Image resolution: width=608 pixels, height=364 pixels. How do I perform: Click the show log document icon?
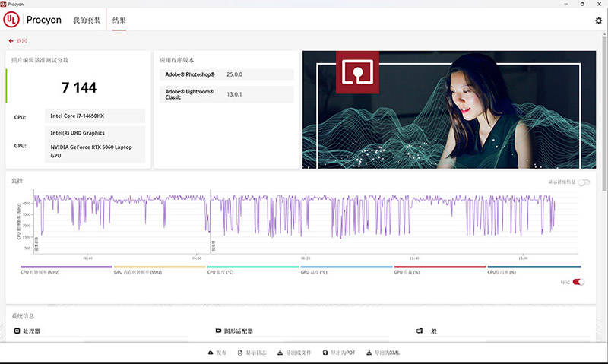[240, 353]
